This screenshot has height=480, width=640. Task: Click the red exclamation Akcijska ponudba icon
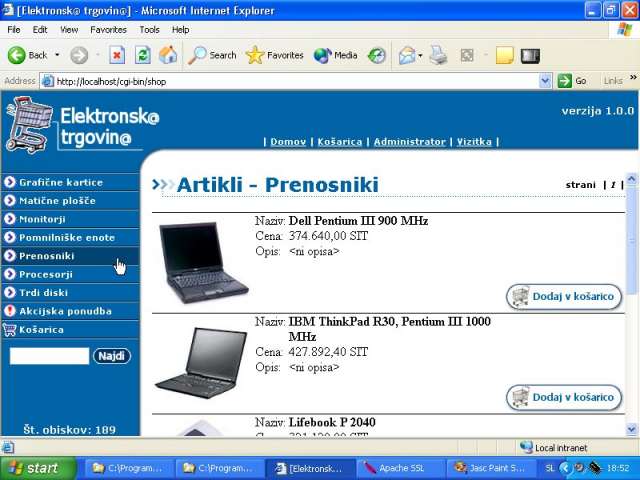9,311
